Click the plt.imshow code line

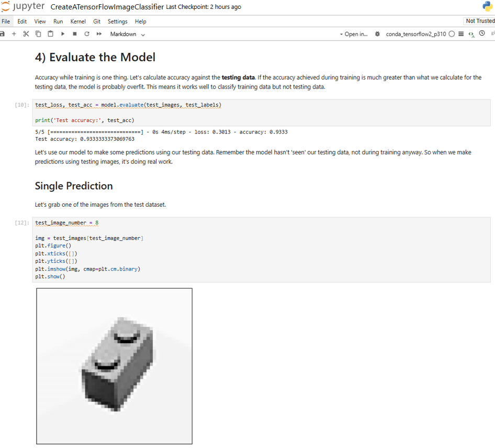[88, 269]
